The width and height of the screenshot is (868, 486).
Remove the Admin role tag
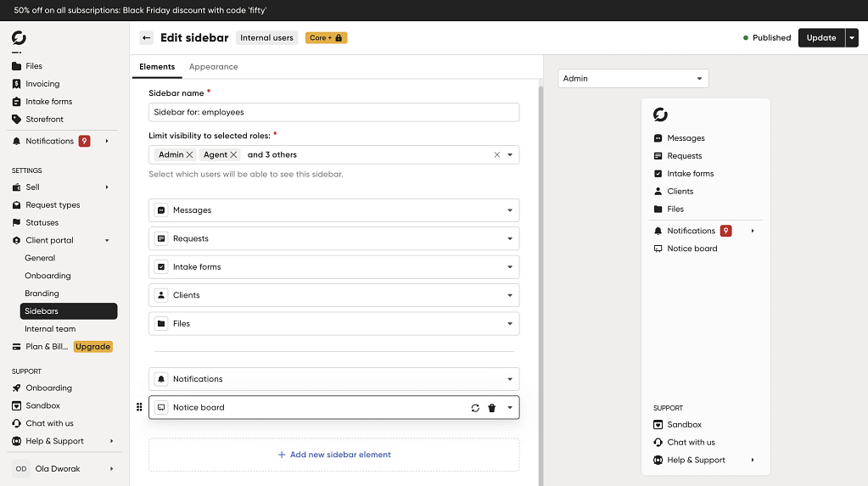(x=189, y=155)
